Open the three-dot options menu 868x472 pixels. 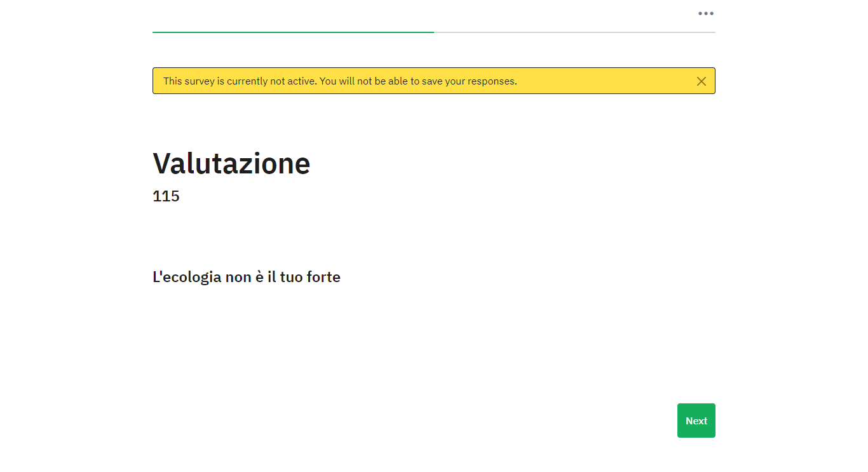tap(705, 13)
